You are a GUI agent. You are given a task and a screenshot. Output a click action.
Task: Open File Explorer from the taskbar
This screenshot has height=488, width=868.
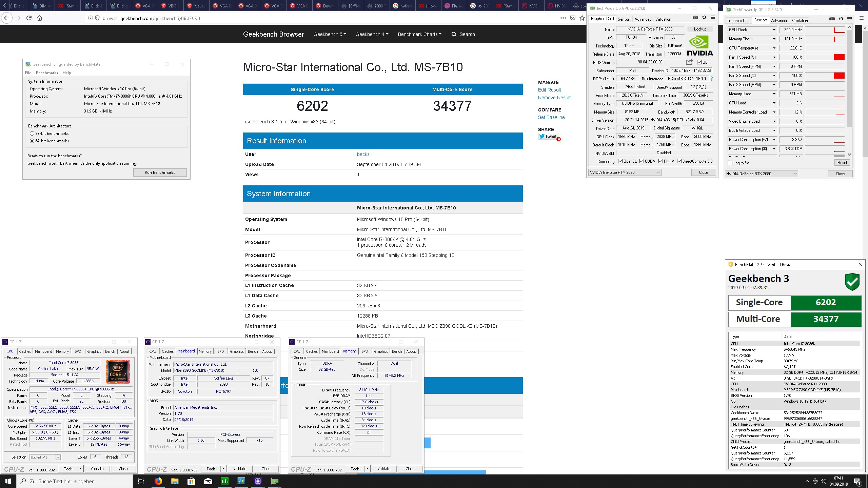175,481
